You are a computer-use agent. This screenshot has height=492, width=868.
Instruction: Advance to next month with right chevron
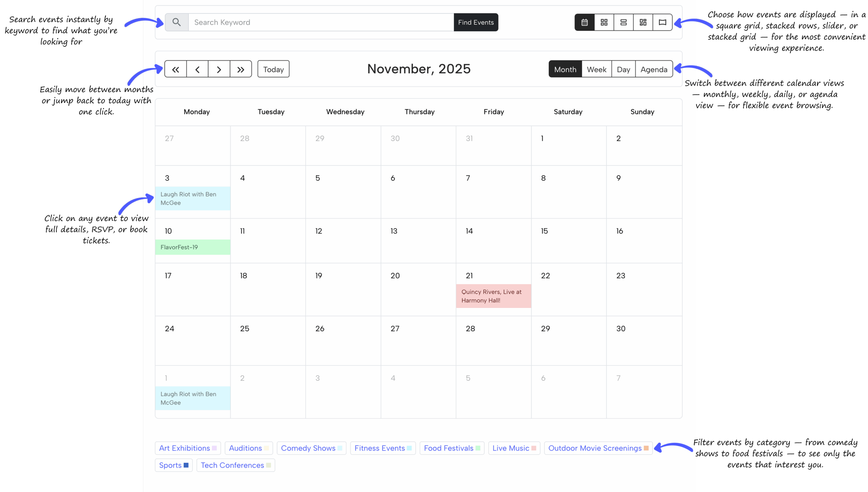pos(219,69)
